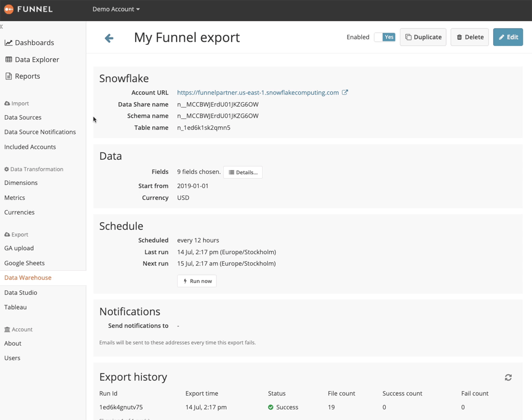532x420 pixels.
Task: Open Data Studio export
Action: pos(21,293)
